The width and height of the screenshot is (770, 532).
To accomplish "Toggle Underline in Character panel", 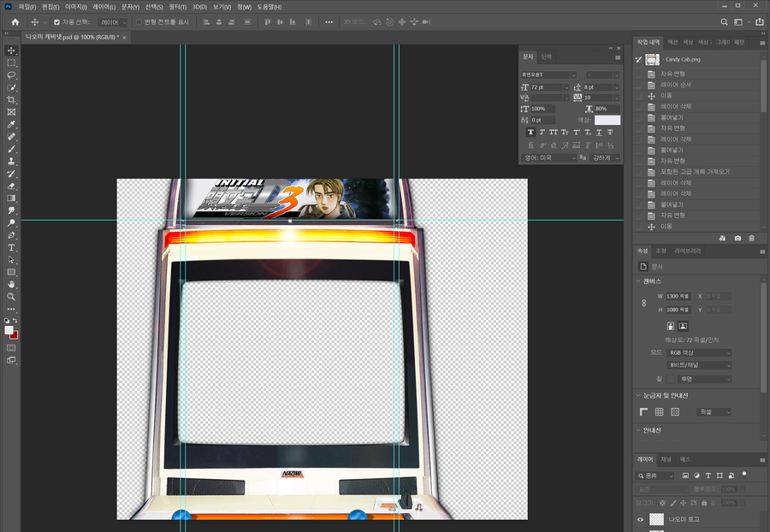I will (599, 132).
